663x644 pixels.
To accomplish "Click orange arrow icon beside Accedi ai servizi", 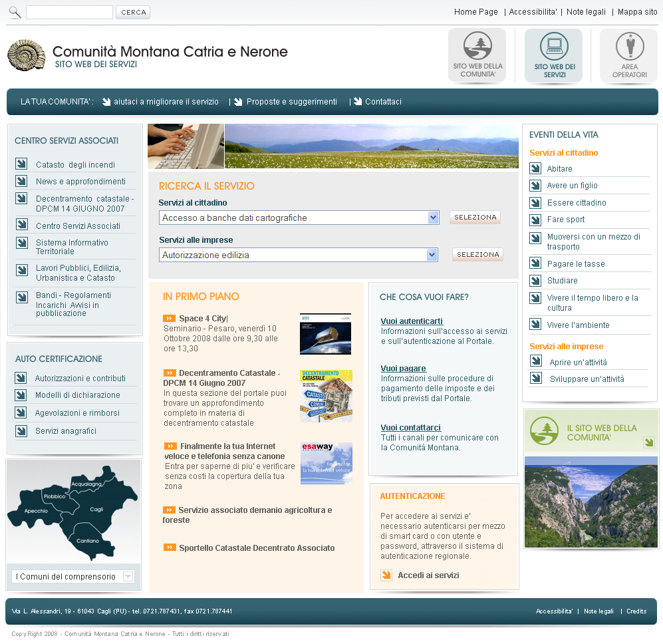I will pos(386,575).
